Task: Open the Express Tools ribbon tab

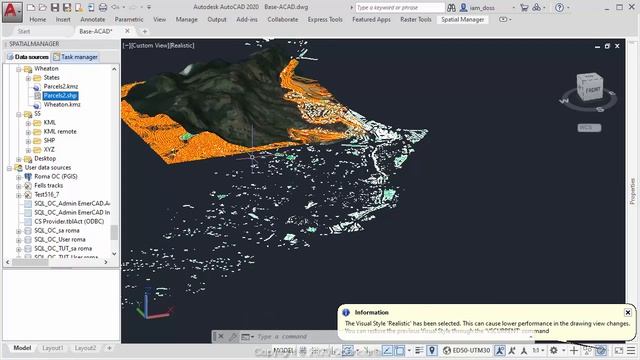Action: (x=325, y=19)
